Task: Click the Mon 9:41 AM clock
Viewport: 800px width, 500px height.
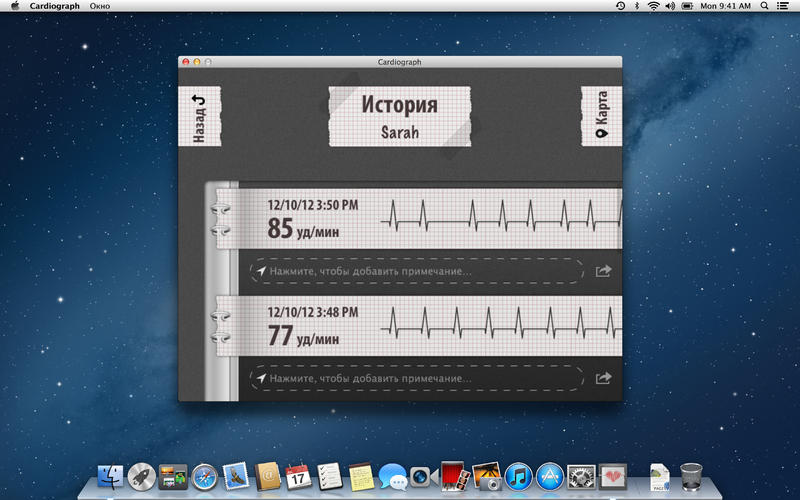Action: pos(726,6)
